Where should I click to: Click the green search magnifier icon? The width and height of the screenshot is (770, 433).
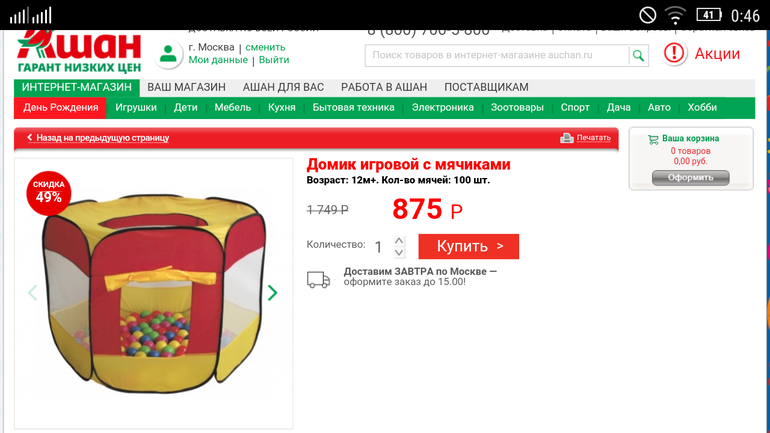[x=638, y=55]
